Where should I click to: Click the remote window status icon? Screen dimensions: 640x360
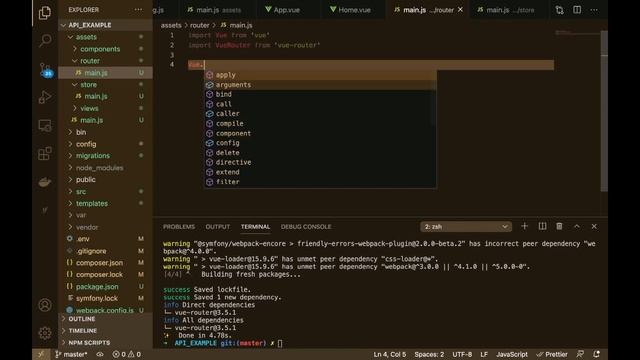click(41, 354)
